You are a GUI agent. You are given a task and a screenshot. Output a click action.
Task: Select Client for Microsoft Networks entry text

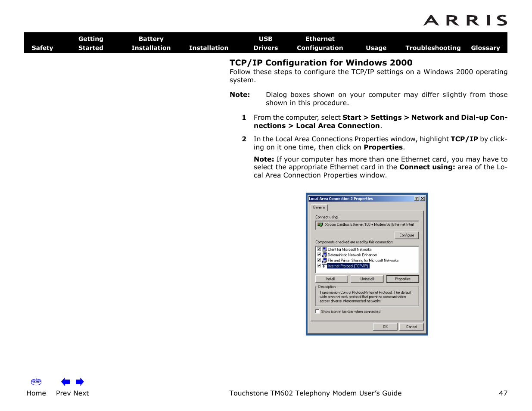(x=349, y=249)
